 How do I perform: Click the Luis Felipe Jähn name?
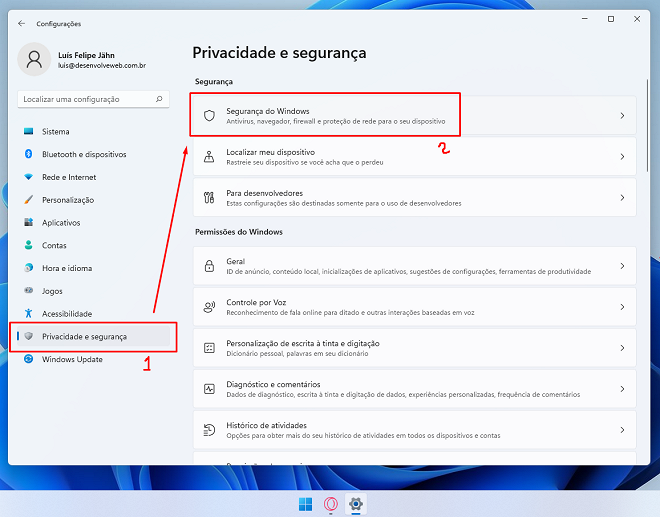[x=86, y=55]
